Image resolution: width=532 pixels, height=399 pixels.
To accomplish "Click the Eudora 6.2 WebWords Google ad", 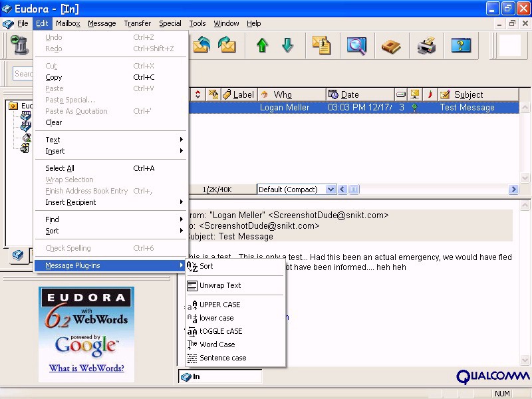I will (86, 334).
